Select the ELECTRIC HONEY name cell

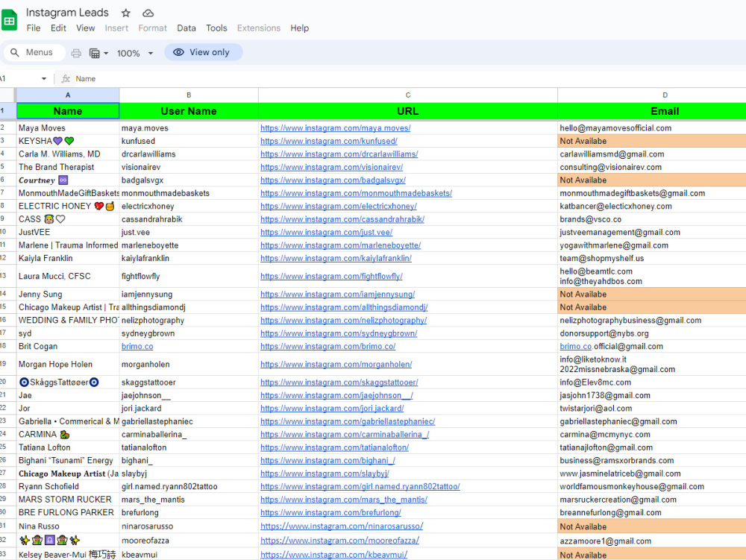(68, 207)
